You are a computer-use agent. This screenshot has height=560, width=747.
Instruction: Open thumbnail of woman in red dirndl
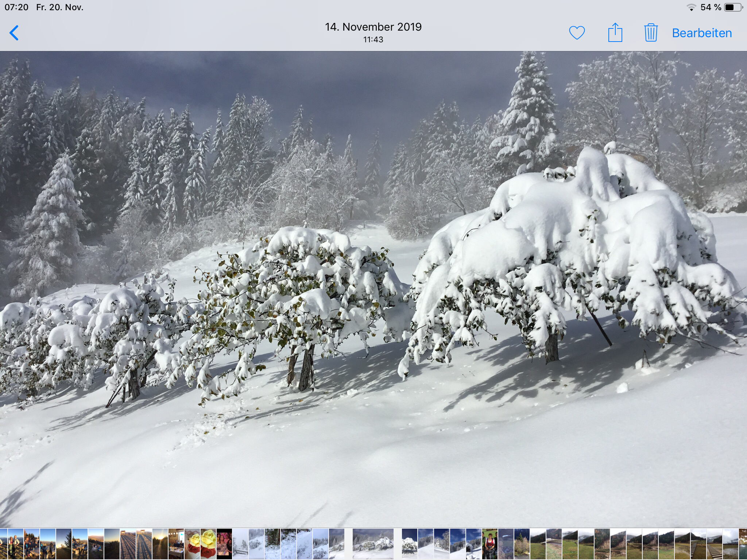490,544
